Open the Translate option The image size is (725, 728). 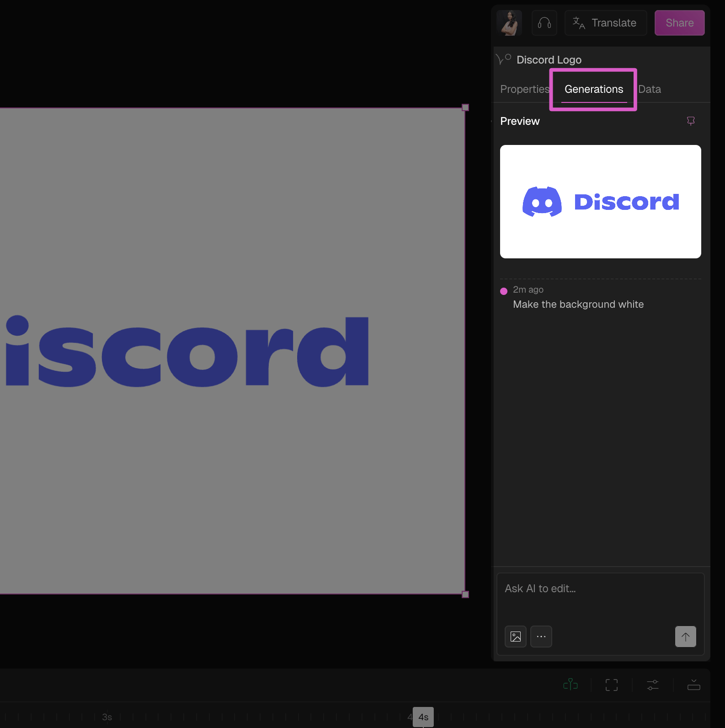[606, 23]
